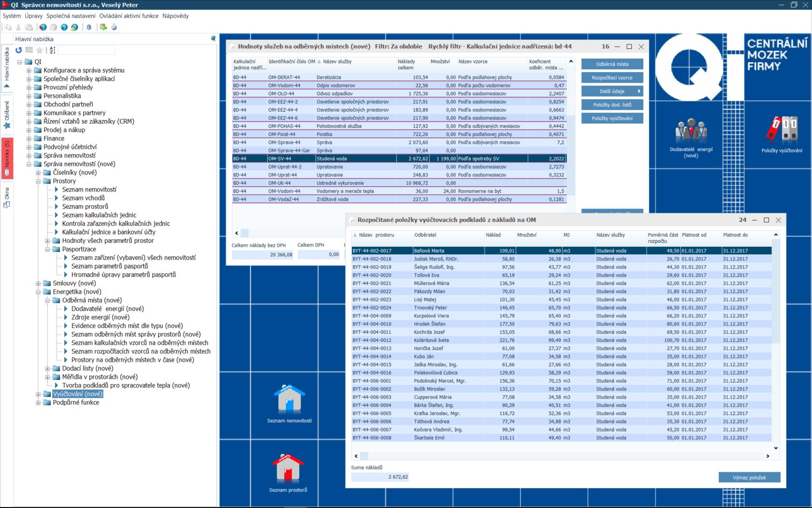Click the scroll right arrow in Rozpočítané položky
The width and height of the screenshot is (812, 508).
(768, 456)
